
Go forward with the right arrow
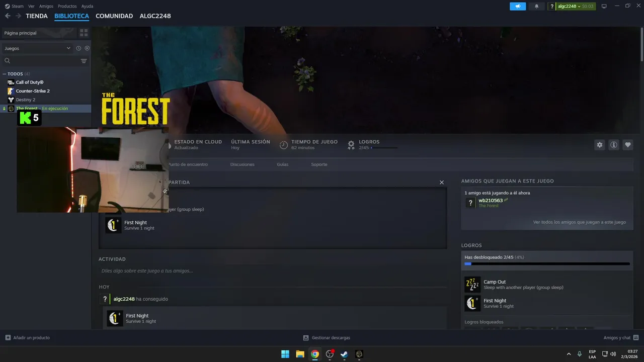(19, 16)
